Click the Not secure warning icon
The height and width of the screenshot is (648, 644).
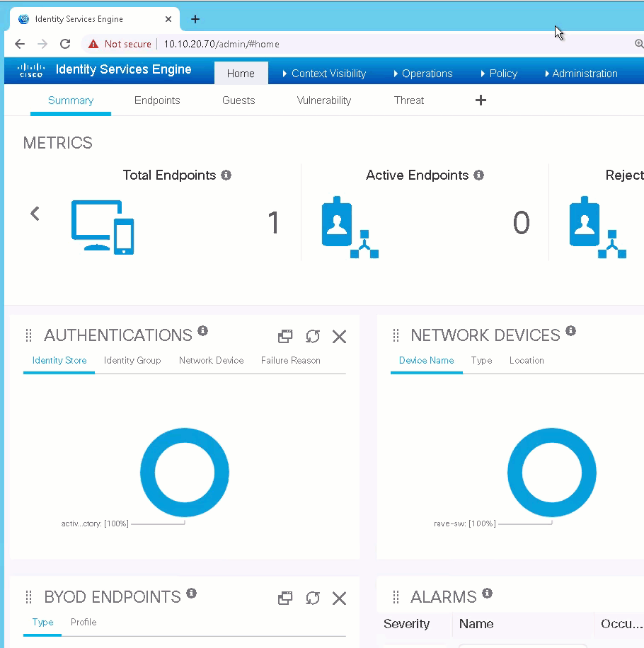tap(93, 44)
